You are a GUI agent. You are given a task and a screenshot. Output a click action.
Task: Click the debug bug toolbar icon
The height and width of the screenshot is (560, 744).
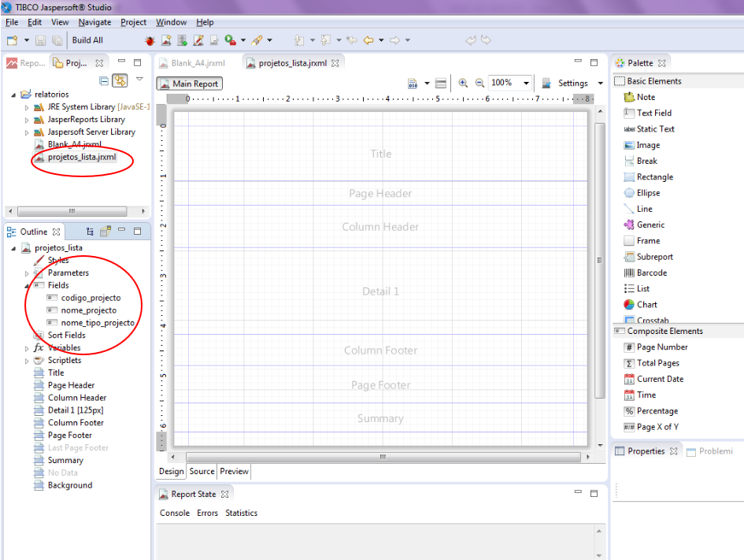click(150, 41)
